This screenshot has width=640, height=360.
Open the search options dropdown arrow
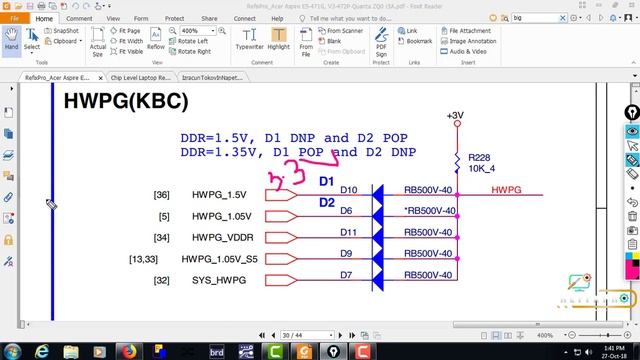pyautogui.click(x=580, y=18)
